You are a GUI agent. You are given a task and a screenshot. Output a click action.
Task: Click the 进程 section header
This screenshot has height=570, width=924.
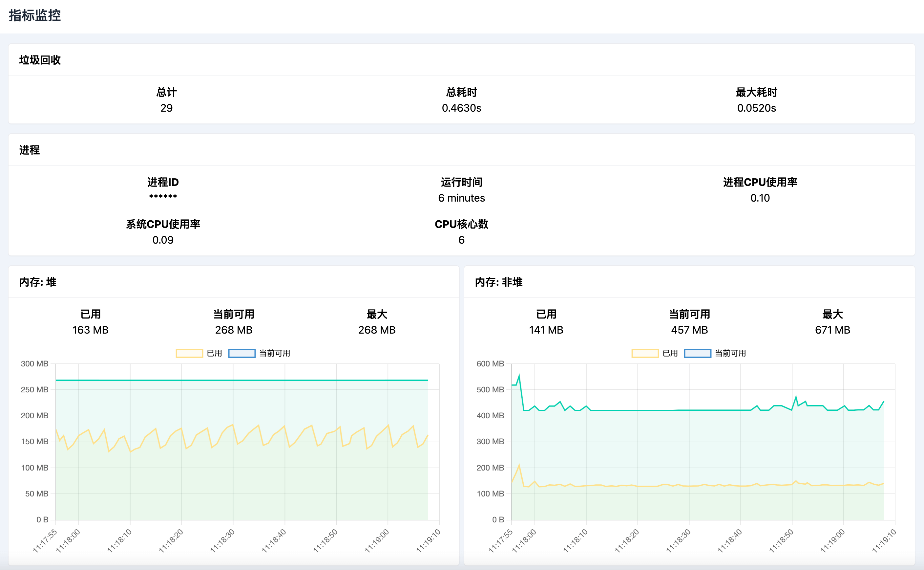click(x=30, y=150)
